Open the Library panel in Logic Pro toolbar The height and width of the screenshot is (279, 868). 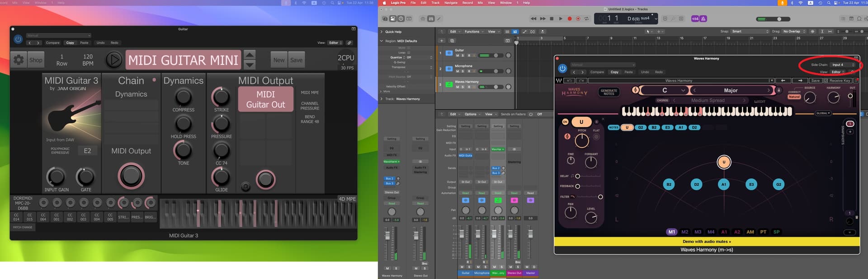tap(385, 19)
